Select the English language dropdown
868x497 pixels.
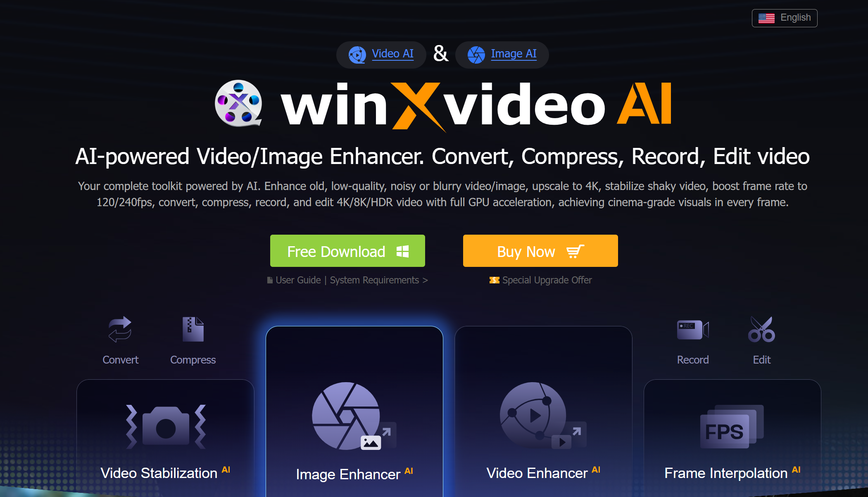[x=785, y=18]
